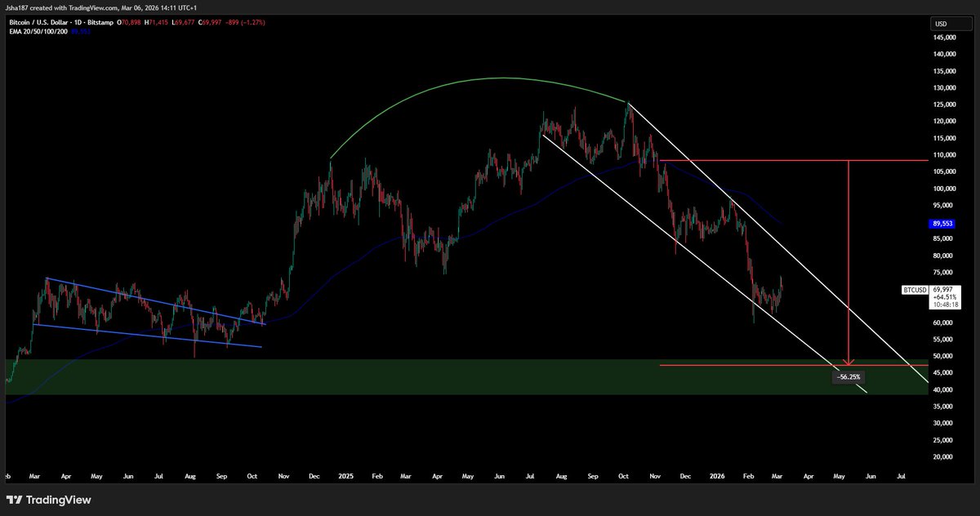
Task: Click the TradingView logo
Action: tap(49, 500)
